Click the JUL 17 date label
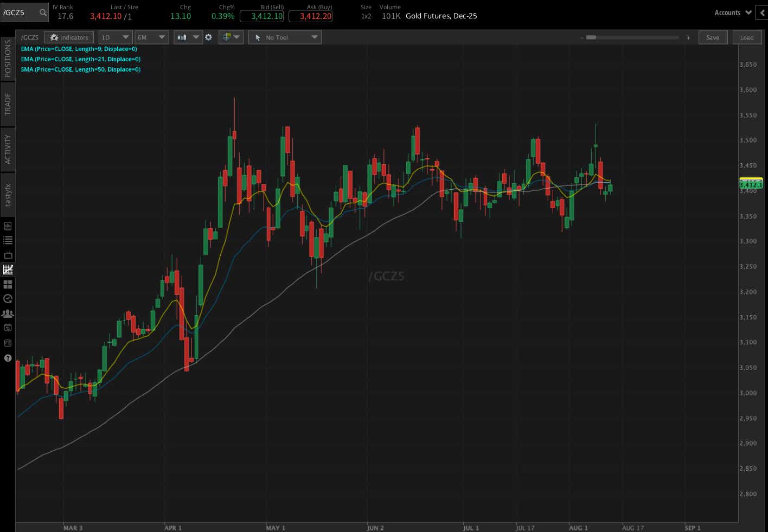768x532 pixels. (525, 528)
